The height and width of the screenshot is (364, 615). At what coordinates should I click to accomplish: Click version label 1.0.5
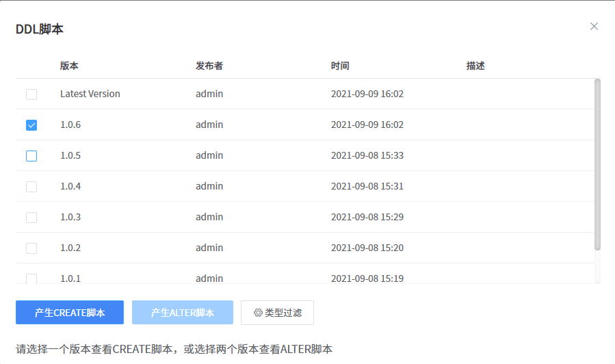pyautogui.click(x=70, y=155)
